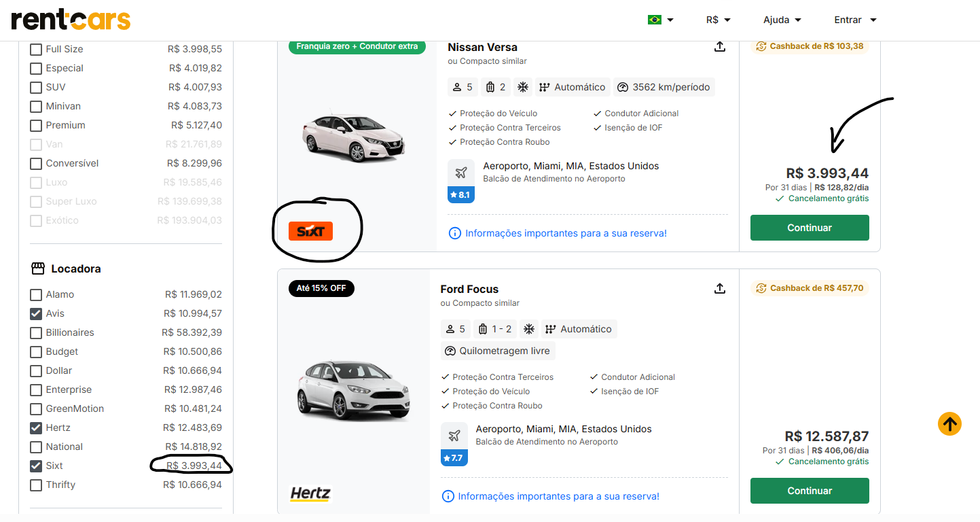The width and height of the screenshot is (980, 522).
Task: Continue with the Ford Focus booking
Action: click(809, 491)
